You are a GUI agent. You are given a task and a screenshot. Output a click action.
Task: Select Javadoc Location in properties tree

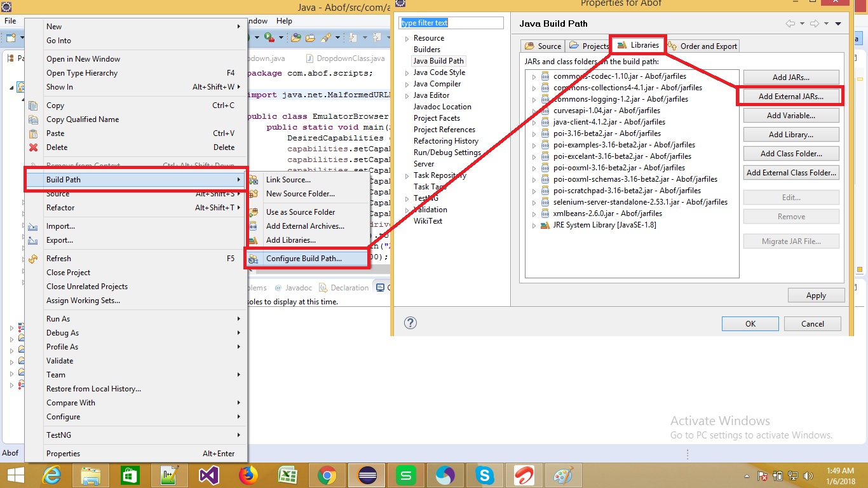442,107
